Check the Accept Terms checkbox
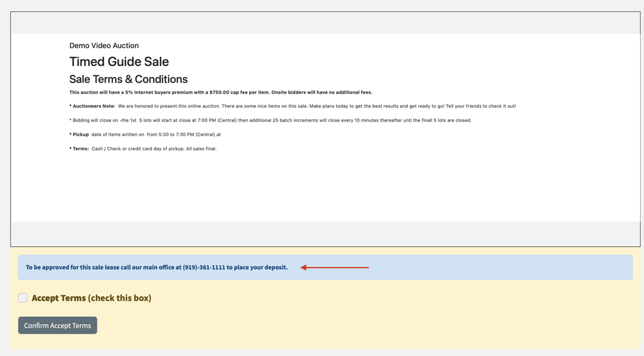Screen dimensions: 644x356 pyautogui.click(x=23, y=298)
